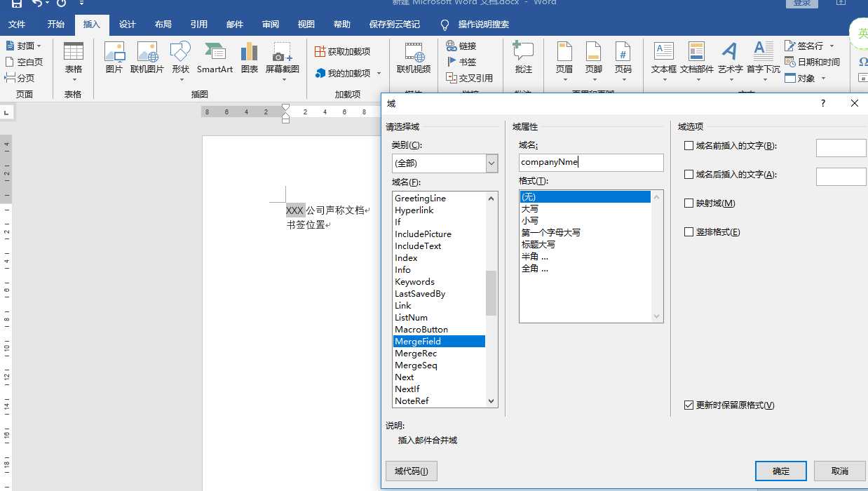
Task: Insert a picture (图片) from file
Action: click(x=114, y=58)
